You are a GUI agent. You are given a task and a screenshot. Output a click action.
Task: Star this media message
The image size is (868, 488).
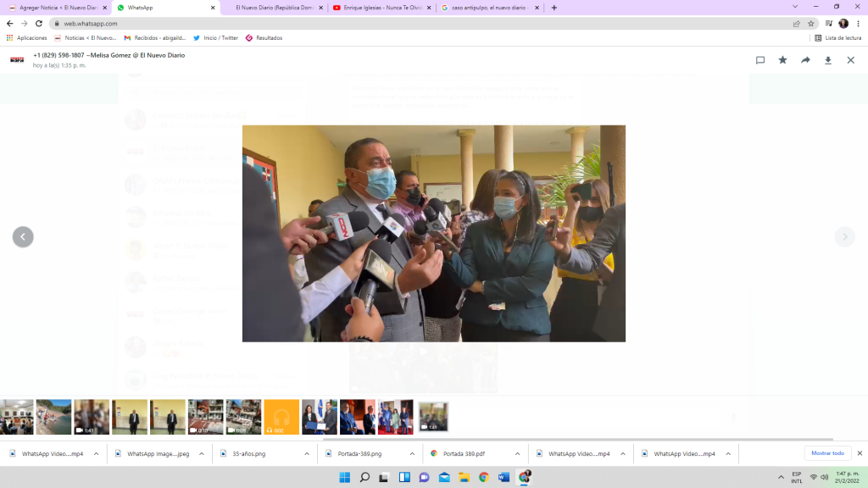click(x=782, y=60)
